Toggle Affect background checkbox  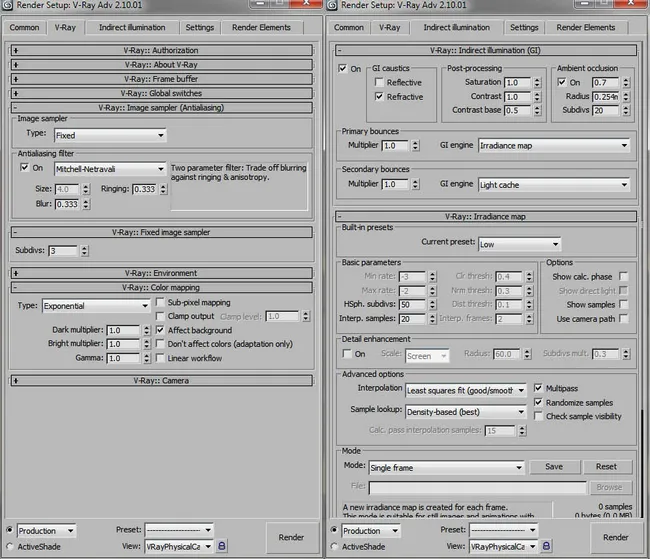tap(160, 330)
